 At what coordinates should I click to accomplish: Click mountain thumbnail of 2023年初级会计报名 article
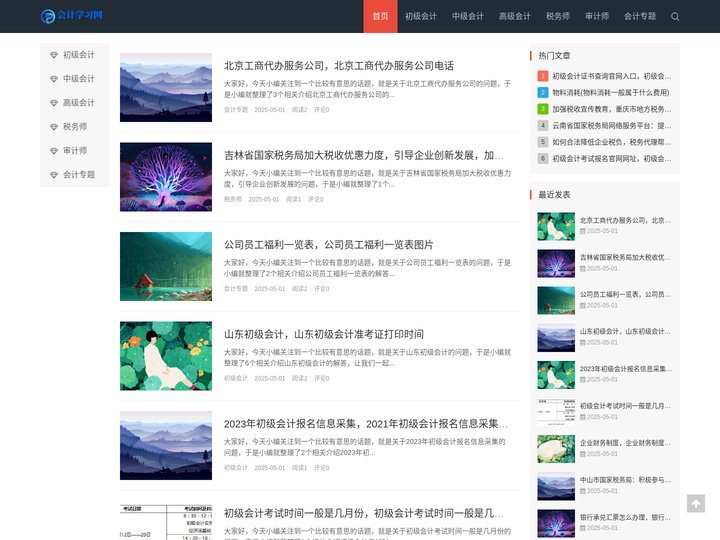click(166, 445)
